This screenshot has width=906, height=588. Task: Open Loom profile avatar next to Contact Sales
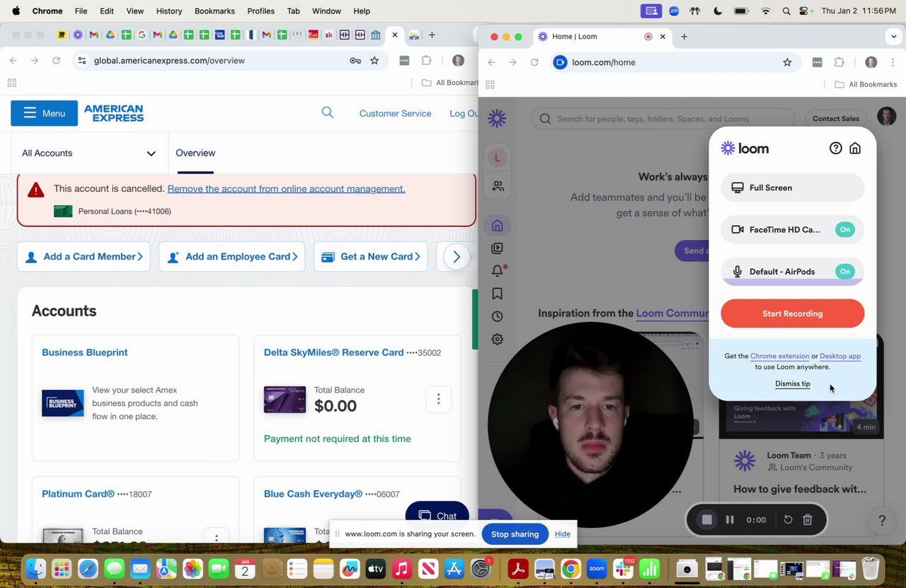click(x=886, y=117)
